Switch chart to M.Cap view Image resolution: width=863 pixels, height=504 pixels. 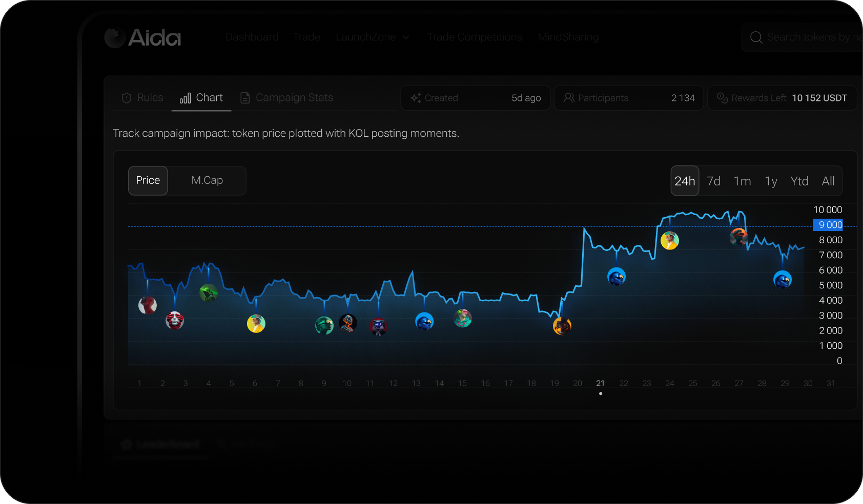207,180
